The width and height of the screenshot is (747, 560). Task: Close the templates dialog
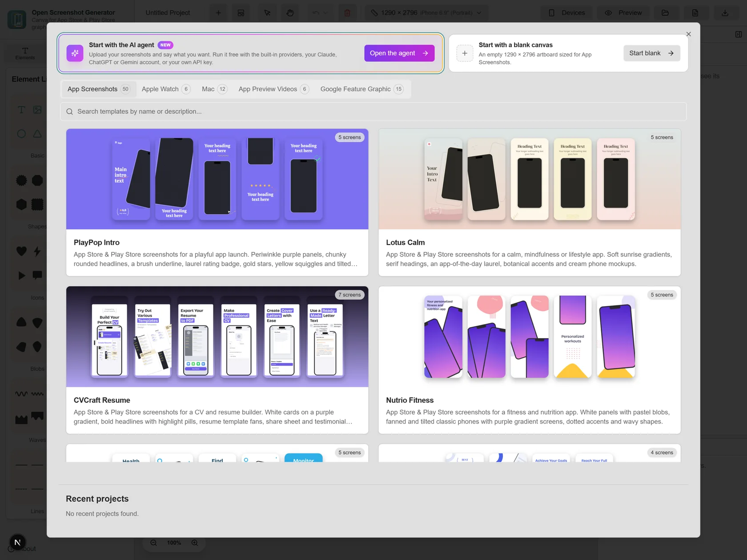(688, 34)
